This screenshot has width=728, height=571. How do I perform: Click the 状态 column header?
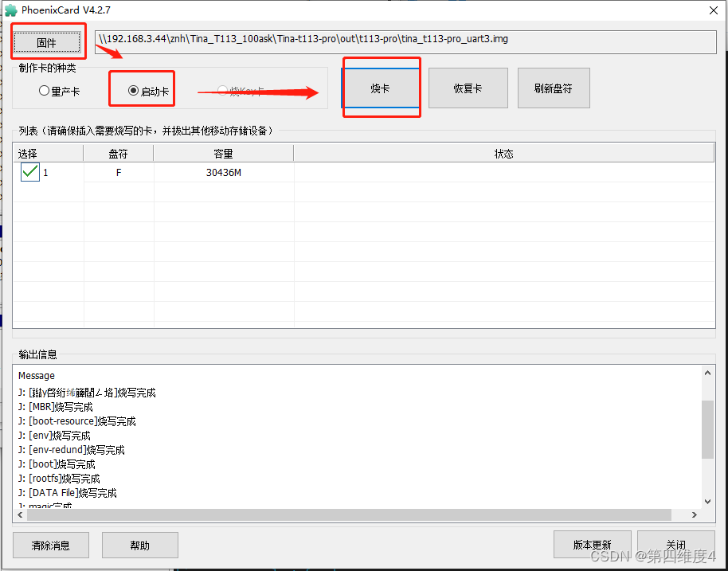503,154
